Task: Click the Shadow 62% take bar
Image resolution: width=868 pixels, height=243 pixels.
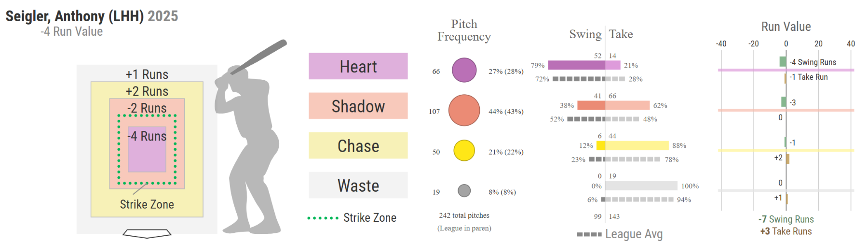Action: pos(627,105)
